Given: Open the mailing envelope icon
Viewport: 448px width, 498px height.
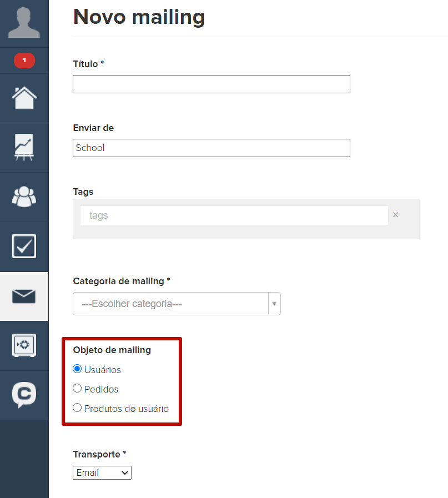Looking at the screenshot, I should click(24, 296).
